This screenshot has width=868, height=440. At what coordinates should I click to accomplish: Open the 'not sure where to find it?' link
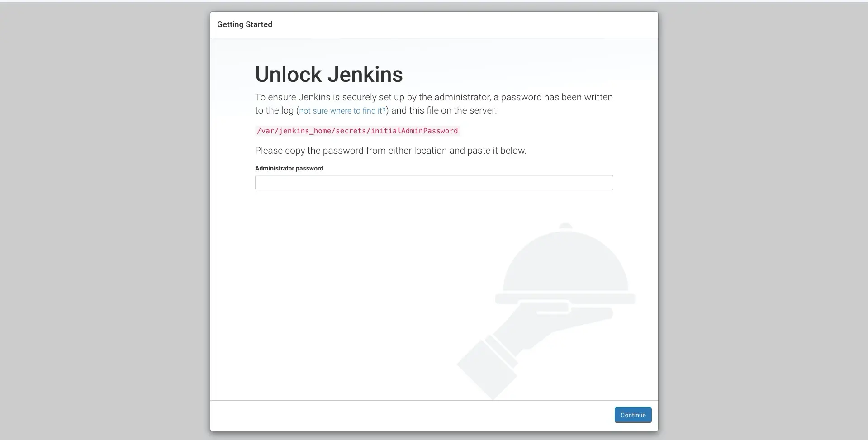pos(342,111)
